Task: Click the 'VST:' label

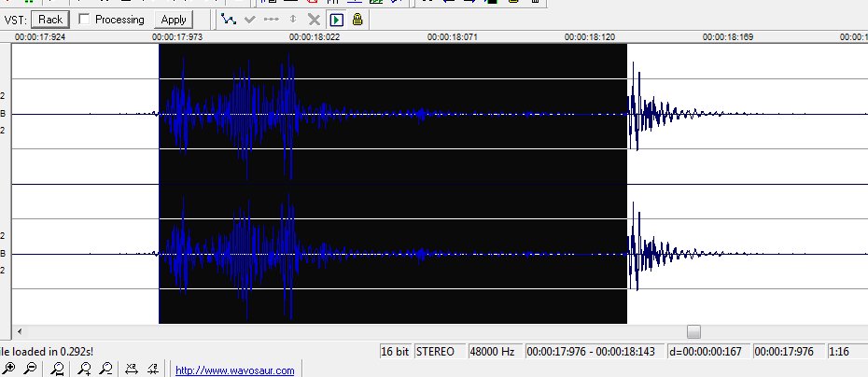Action: click(x=14, y=20)
